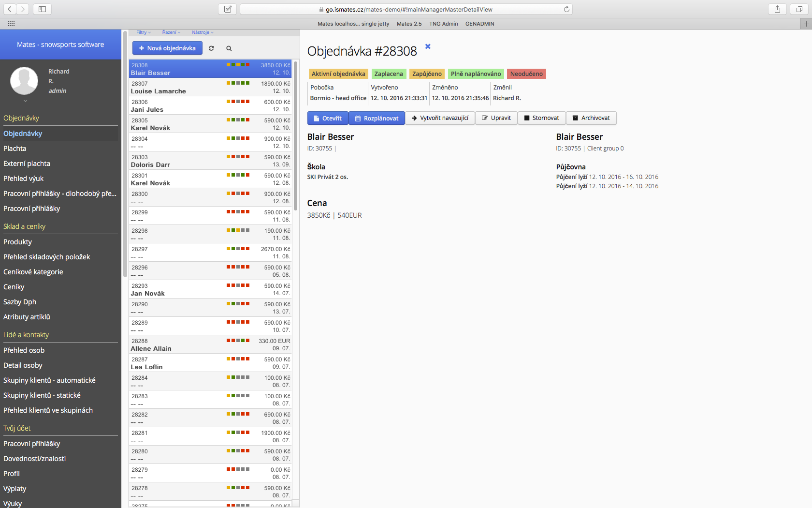Expand the user profile chevron
This screenshot has width=812, height=508.
pos(25,101)
